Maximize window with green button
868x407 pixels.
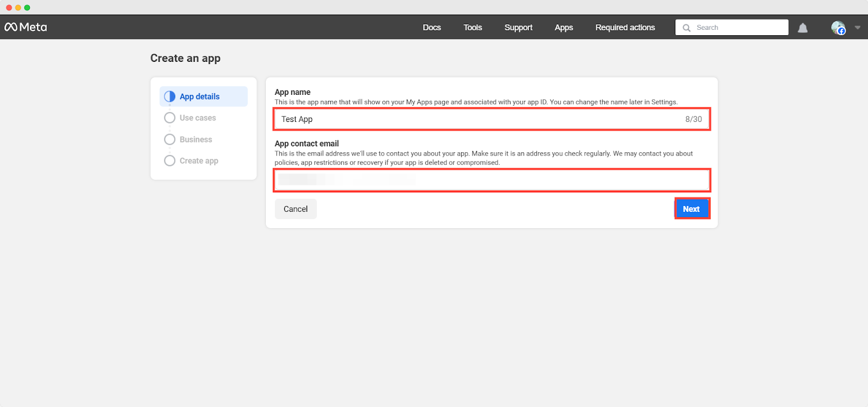coord(27,8)
